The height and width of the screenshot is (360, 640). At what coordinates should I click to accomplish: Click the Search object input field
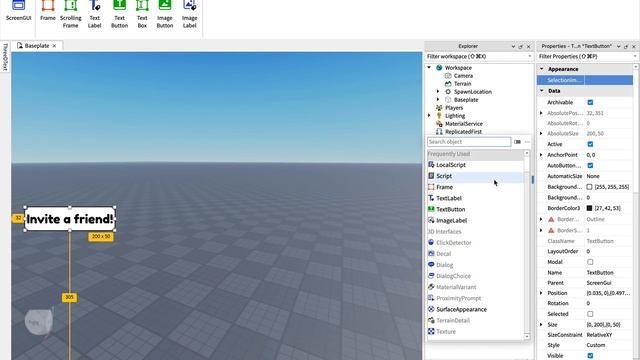click(x=469, y=142)
